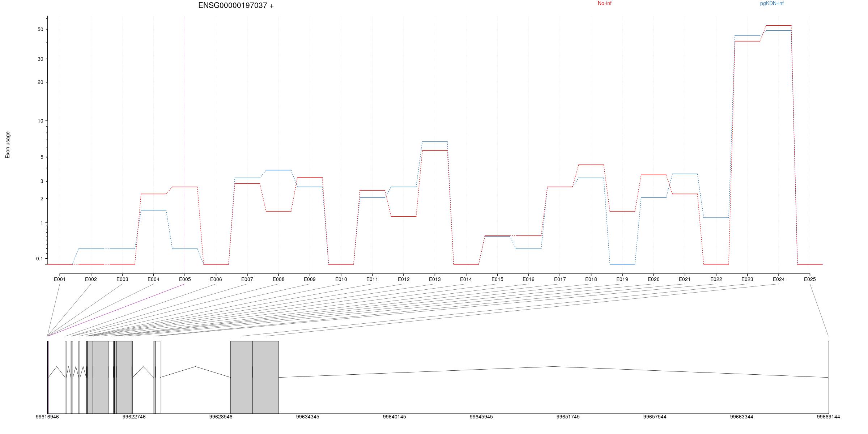Screen dimensions: 868x434
Task: Click y-axis tick label 10
Action: 40,121
